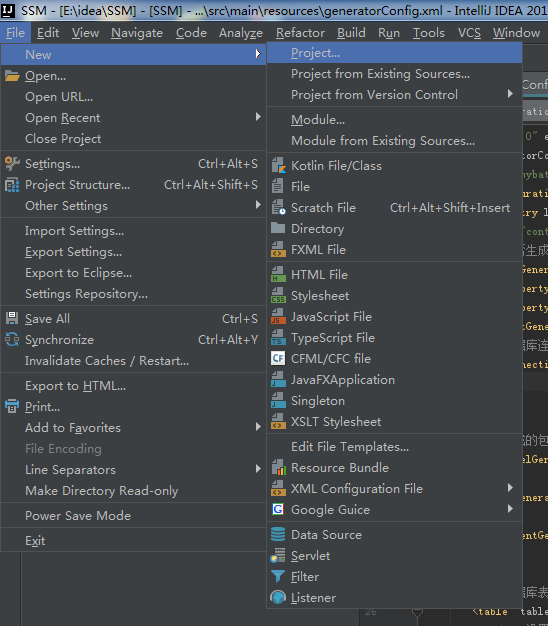Open the VCS menu
This screenshot has height=626, width=548.
coord(469,33)
